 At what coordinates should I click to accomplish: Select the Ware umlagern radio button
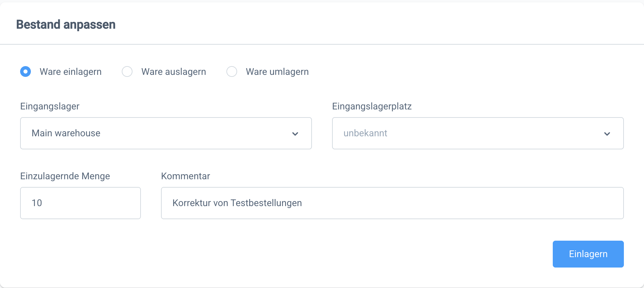(232, 71)
